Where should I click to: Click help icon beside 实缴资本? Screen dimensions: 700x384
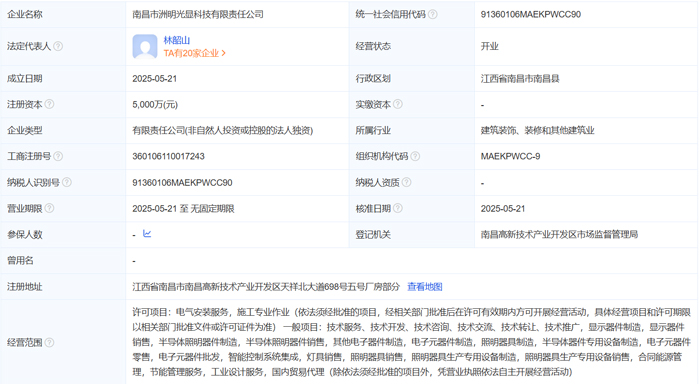(398, 104)
